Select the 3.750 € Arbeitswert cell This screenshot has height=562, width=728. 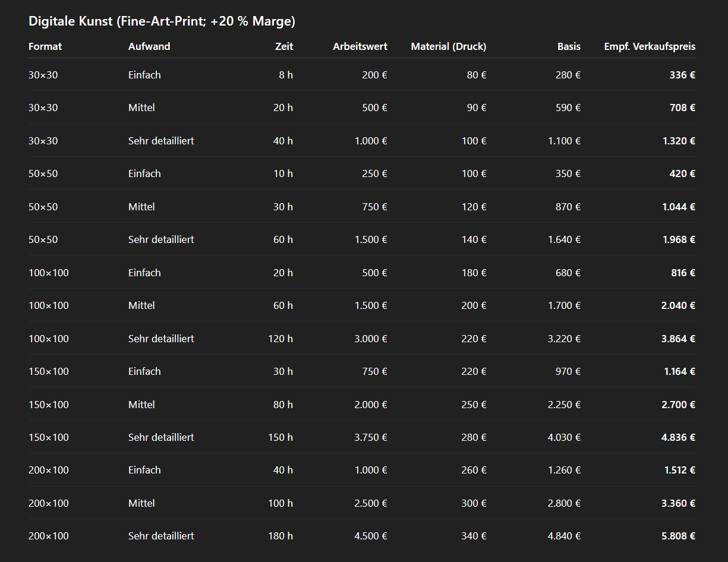(x=371, y=437)
